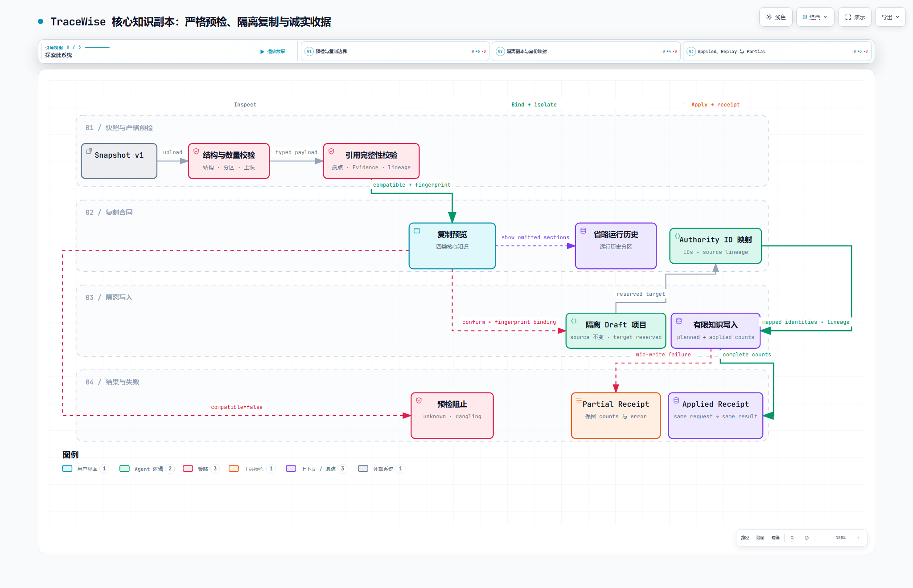
Task: Click the '02 / 复制合同' lane title
Action: tap(109, 212)
